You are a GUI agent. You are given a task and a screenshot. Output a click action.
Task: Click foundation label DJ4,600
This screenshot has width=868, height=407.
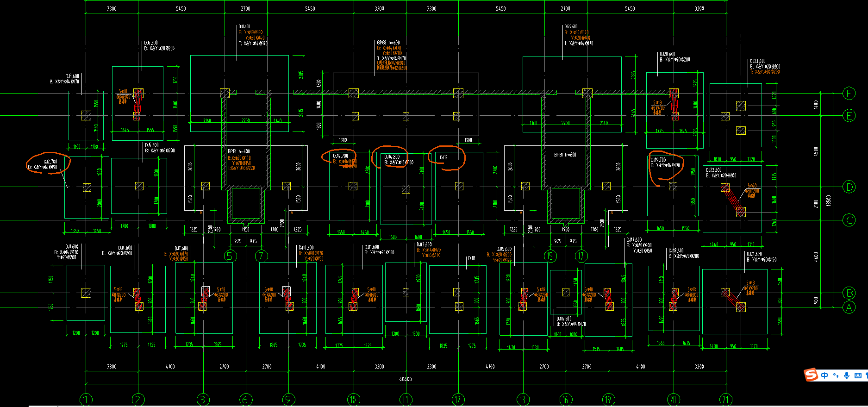coord(125,248)
